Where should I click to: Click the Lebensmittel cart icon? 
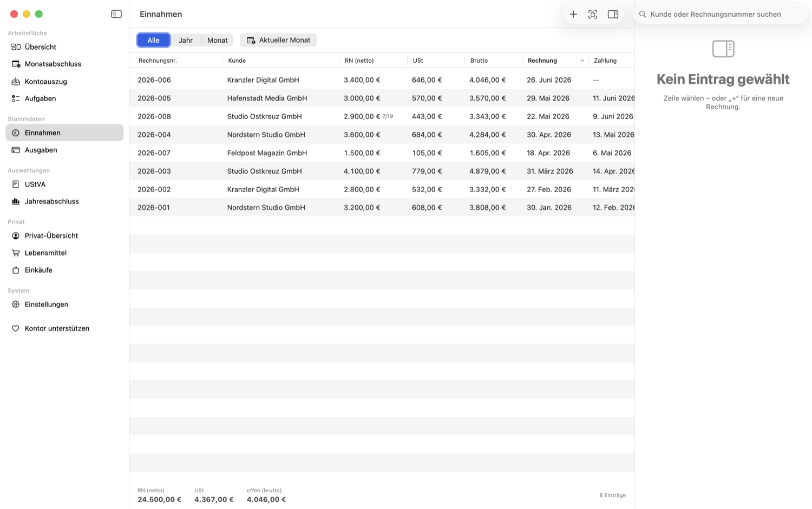[16, 253]
